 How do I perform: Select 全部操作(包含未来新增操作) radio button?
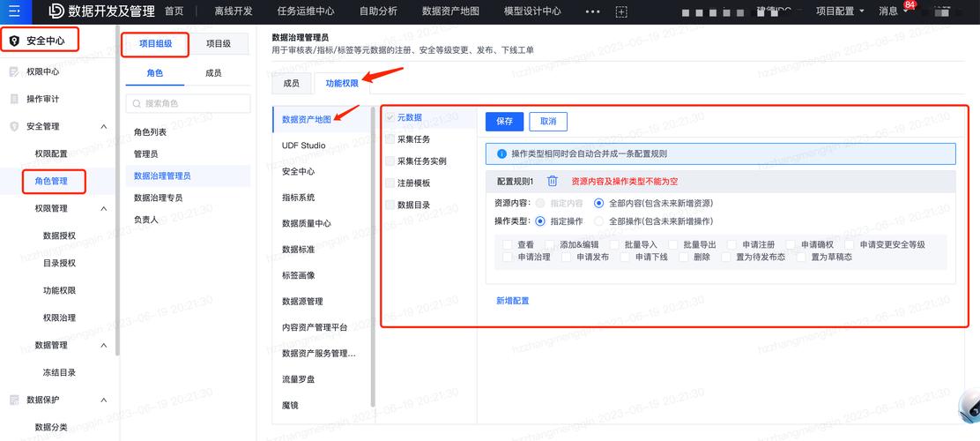[599, 220]
